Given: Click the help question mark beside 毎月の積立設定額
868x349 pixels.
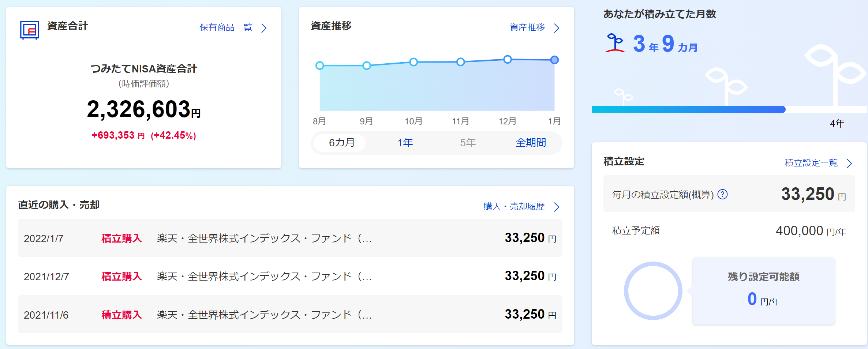Looking at the screenshot, I should (x=722, y=194).
